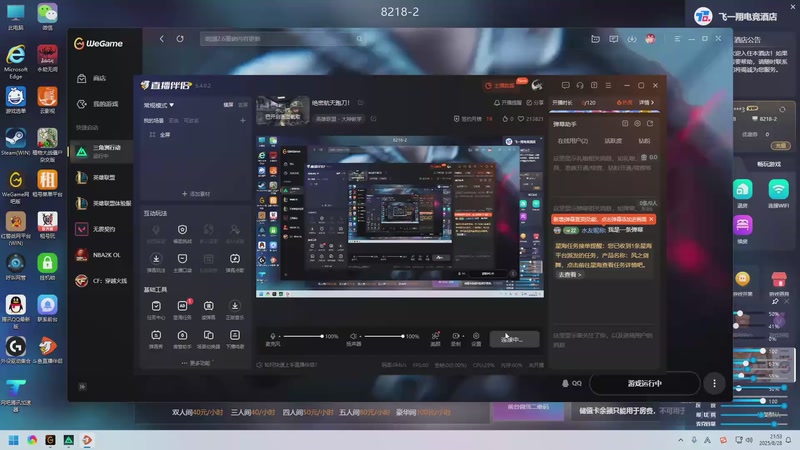Refresh the WeGame page
Image resolution: width=800 pixels, height=450 pixels.
coord(180,39)
